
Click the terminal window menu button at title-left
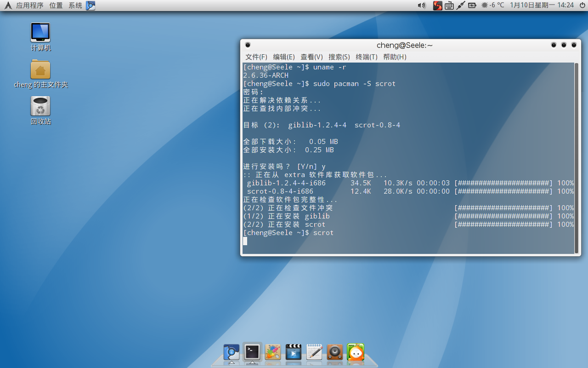[x=248, y=45]
